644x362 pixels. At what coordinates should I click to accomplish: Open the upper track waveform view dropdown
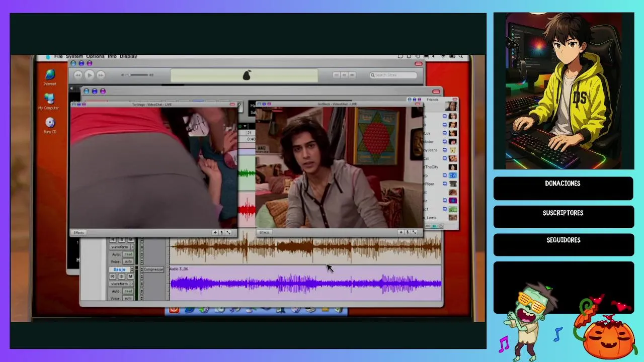[x=122, y=247]
